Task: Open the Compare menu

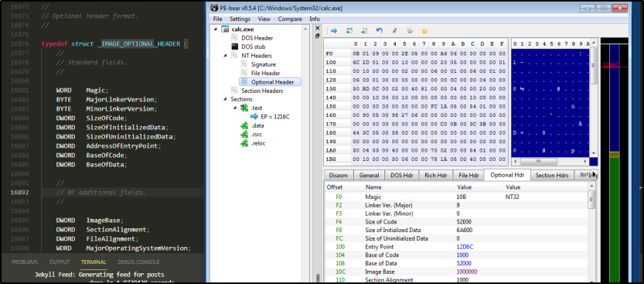Action: (x=290, y=19)
